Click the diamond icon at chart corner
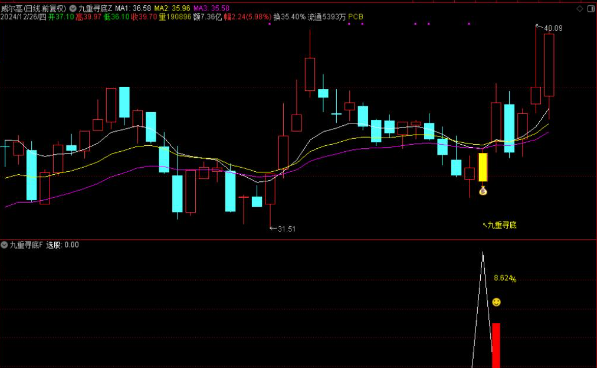The height and width of the screenshot is (368, 597). (x=579, y=9)
